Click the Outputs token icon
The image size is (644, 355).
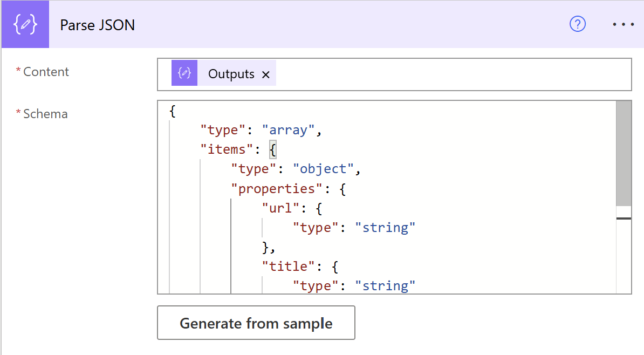pos(184,73)
